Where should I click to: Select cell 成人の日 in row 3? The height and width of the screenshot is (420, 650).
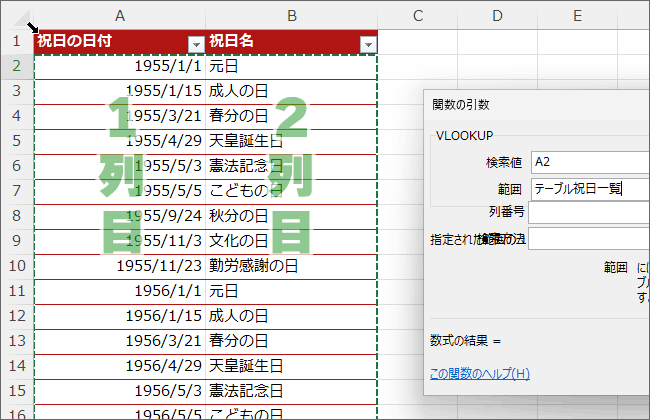291,91
